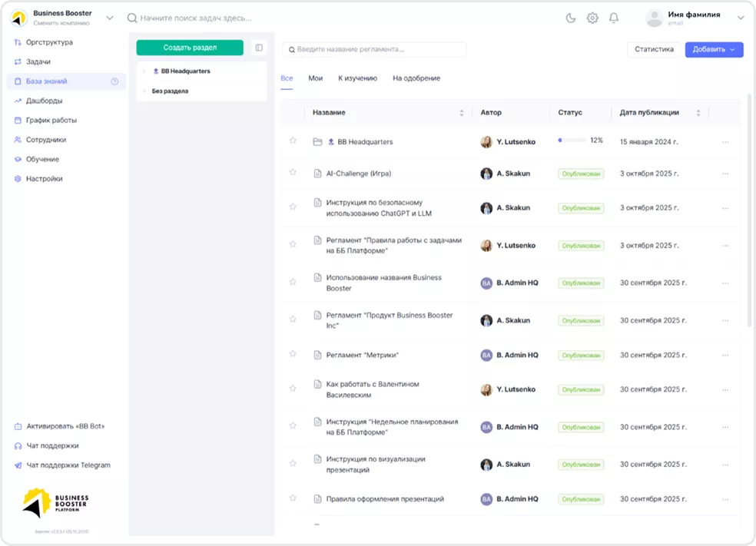Image resolution: width=756 pixels, height=546 pixels.
Task: Open more options for BB Headquarters row
Action: pos(725,142)
